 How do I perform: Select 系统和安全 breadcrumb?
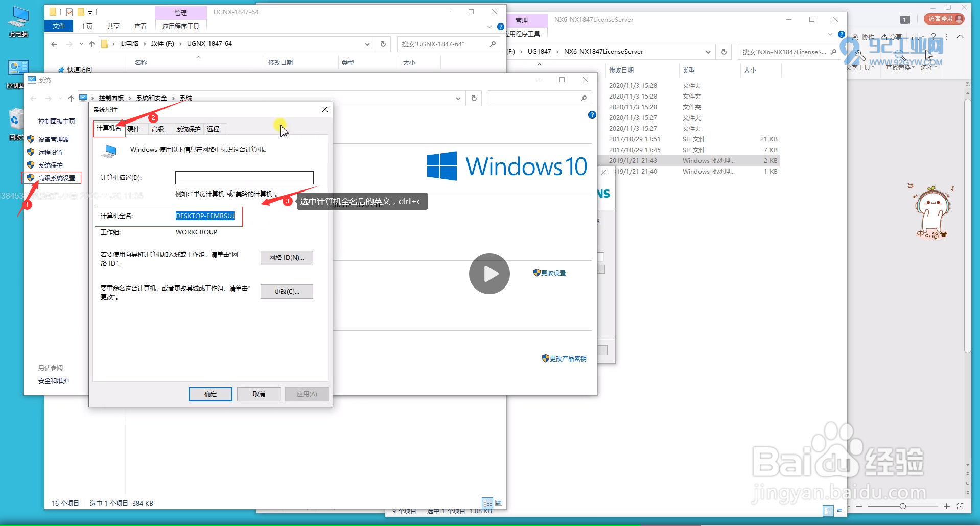point(152,98)
